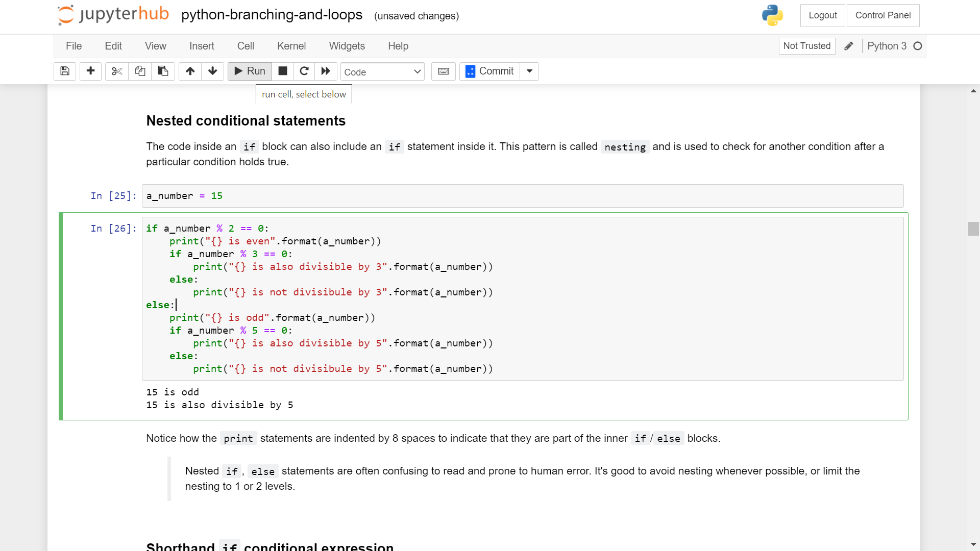
Task: Save the notebook
Action: [64, 71]
